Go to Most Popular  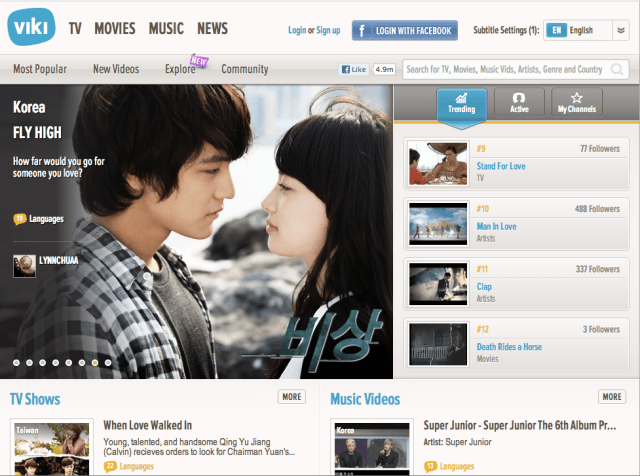(x=40, y=69)
